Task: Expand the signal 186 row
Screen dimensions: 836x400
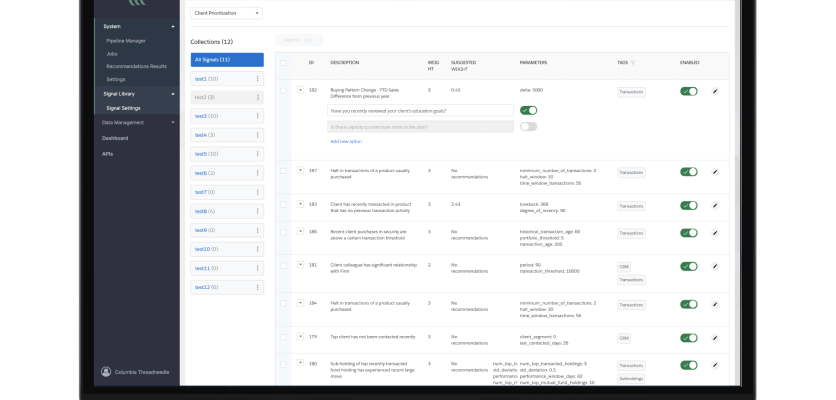Action: pos(300,231)
